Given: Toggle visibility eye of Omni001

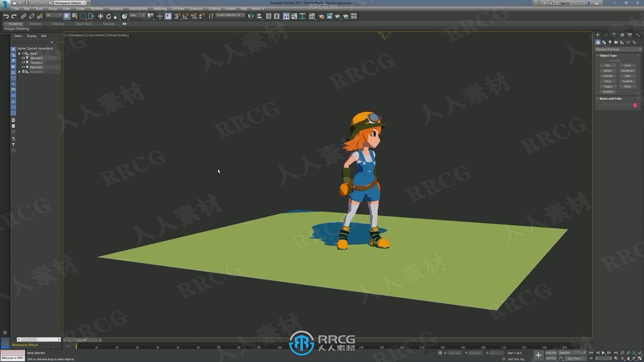Looking at the screenshot, I should click(23, 58).
